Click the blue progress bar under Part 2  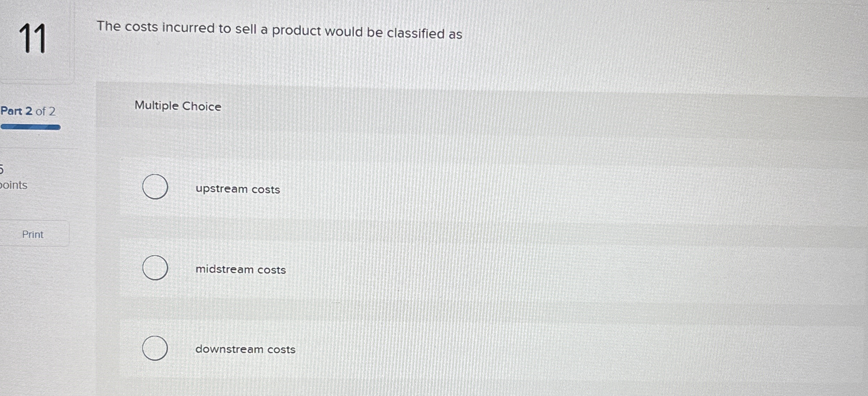(x=30, y=127)
